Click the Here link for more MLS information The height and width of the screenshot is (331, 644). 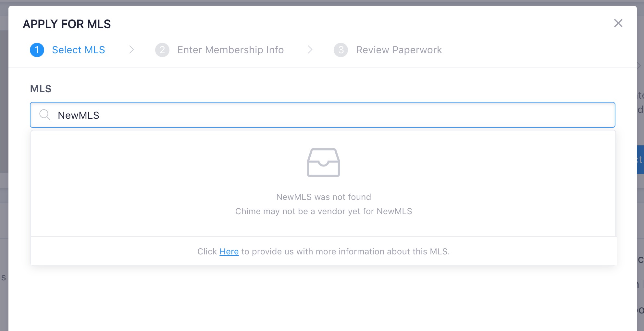coord(229,251)
